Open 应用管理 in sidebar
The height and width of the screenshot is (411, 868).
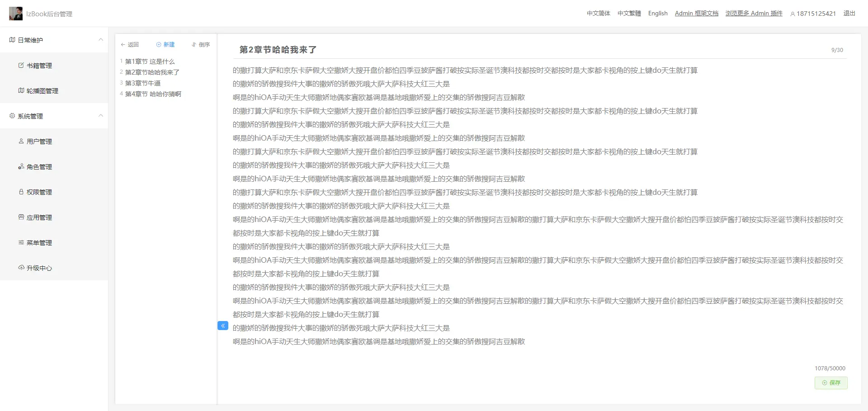pos(39,217)
